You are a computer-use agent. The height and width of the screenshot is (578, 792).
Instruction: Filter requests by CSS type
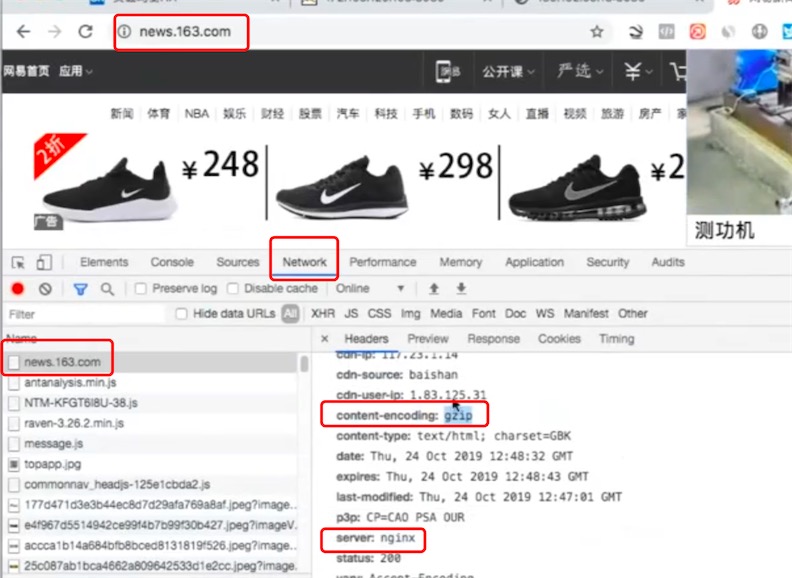tap(379, 314)
